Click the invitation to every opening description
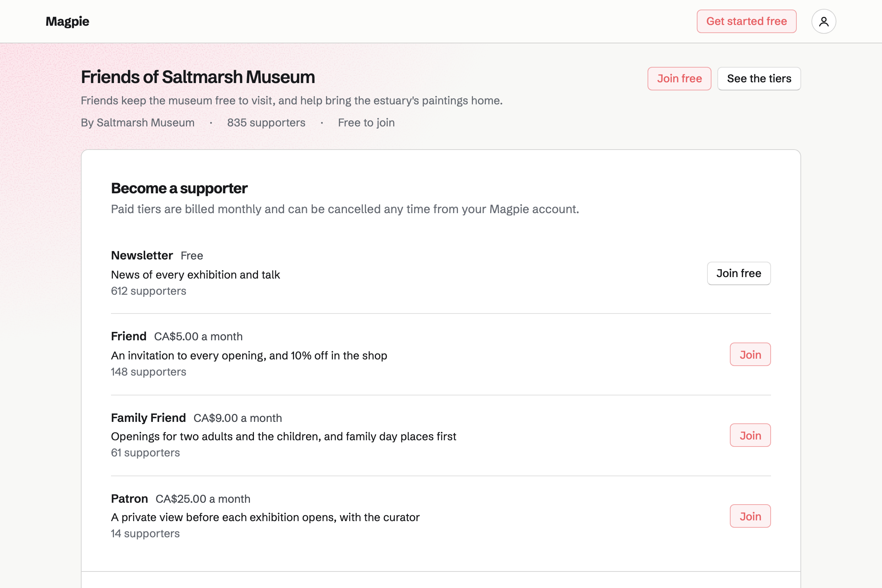Viewport: 882px width, 588px height. (249, 356)
